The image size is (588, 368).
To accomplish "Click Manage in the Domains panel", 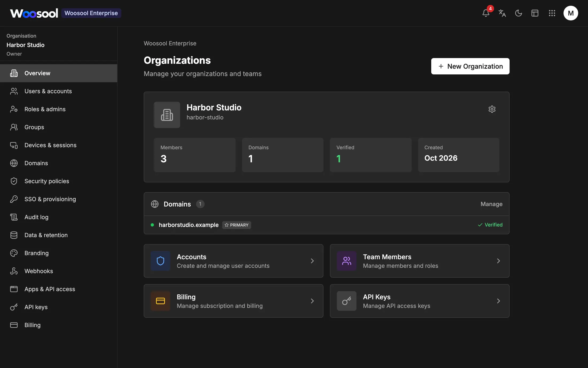I will (x=491, y=204).
